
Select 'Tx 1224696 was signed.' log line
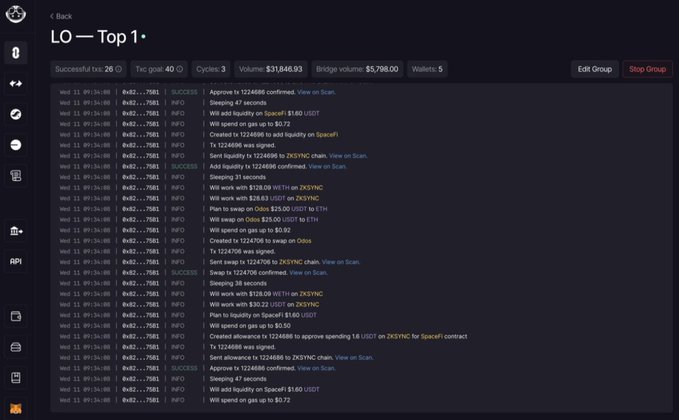coord(242,145)
